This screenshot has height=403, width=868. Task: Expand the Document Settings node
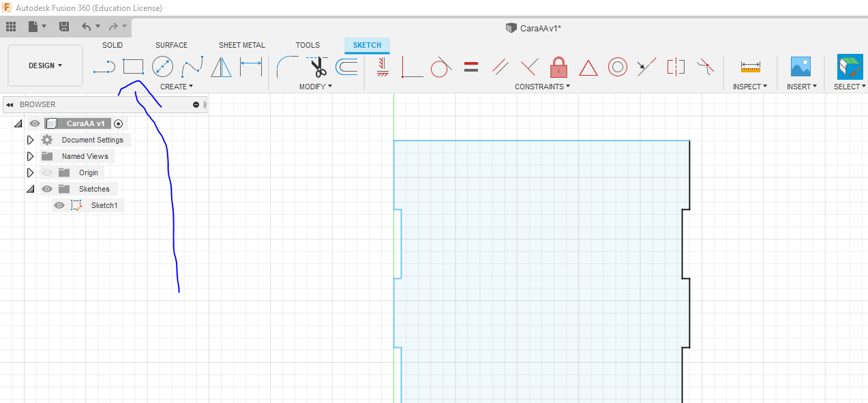(30, 140)
